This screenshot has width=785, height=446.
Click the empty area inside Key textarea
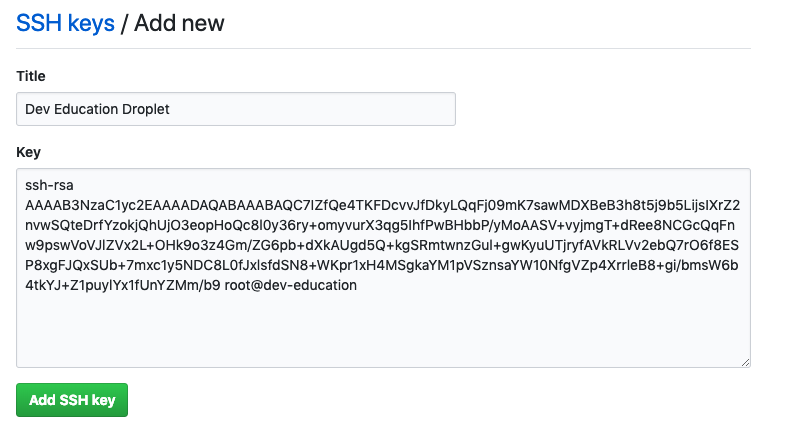pos(383,330)
